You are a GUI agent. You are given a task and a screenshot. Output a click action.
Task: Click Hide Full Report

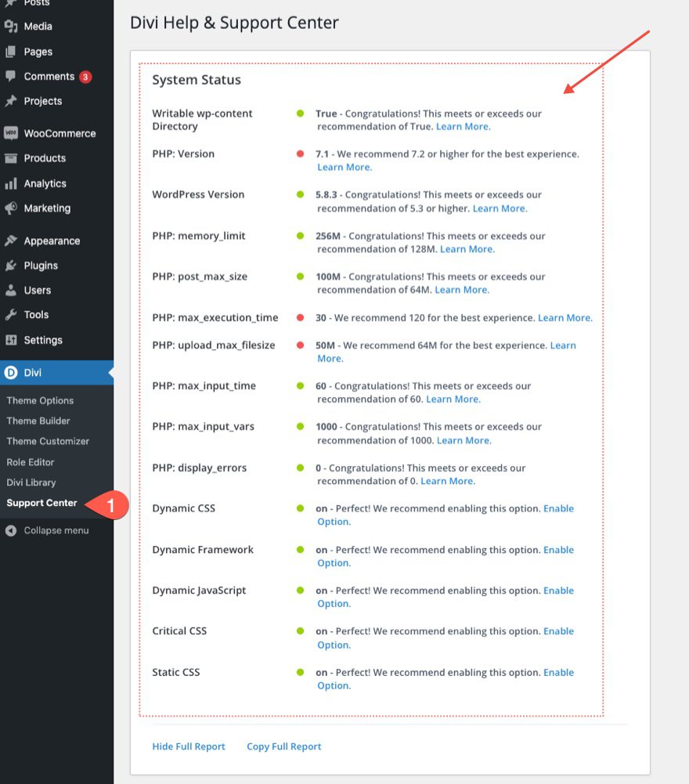coord(189,746)
